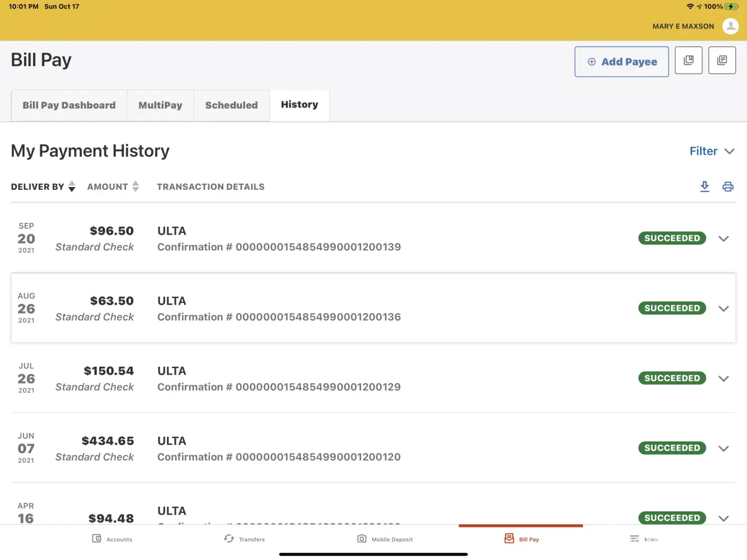Open the More menu in bottom bar
Viewport: 747px width, 560px height.
(643, 539)
